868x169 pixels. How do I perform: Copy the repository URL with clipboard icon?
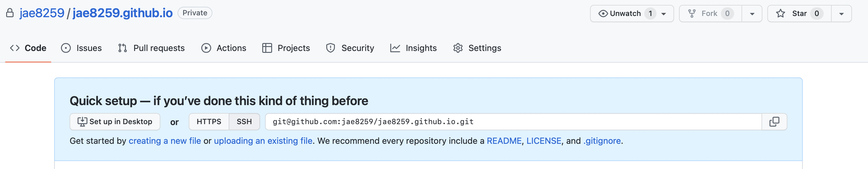774,122
